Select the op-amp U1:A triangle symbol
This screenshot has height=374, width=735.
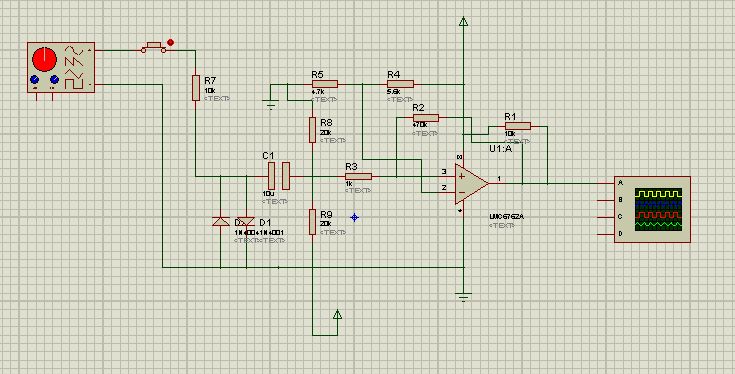[x=471, y=184]
